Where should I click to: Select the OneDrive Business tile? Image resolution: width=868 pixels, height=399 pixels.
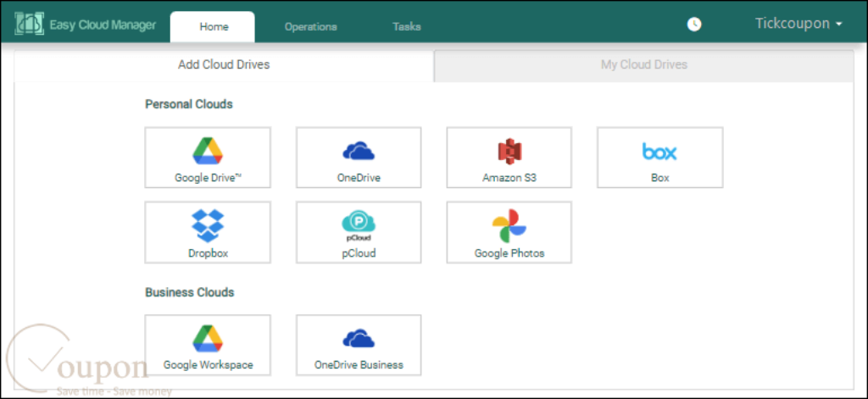[359, 346]
